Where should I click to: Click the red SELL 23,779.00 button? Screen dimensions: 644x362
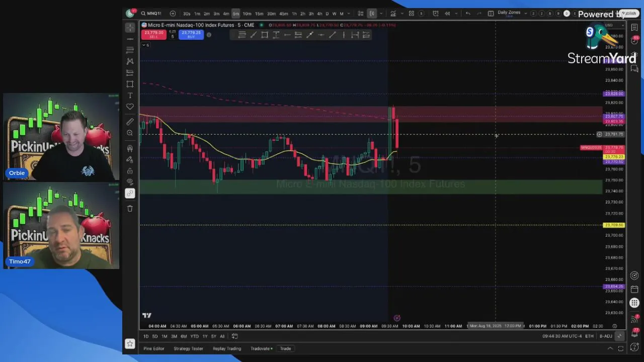click(153, 35)
